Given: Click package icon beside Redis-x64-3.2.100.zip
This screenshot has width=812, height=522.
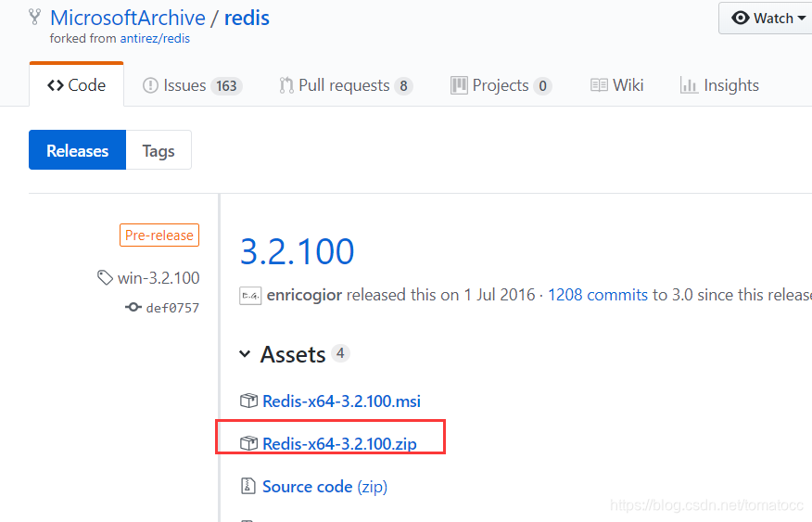Looking at the screenshot, I should pos(248,443).
